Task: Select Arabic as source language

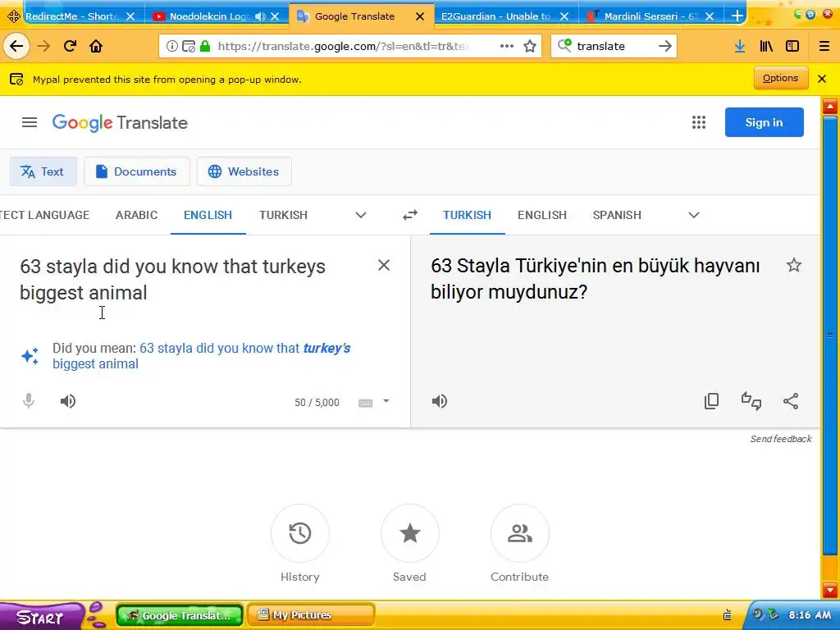Action: tap(137, 215)
